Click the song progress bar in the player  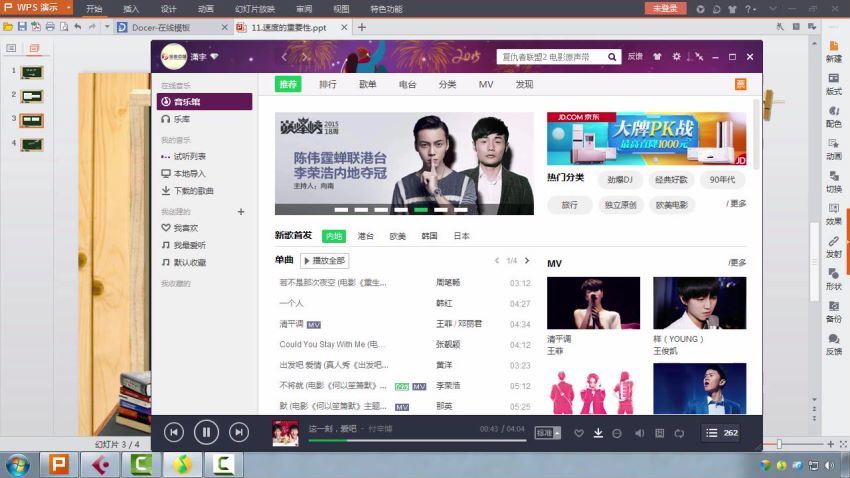point(417,441)
